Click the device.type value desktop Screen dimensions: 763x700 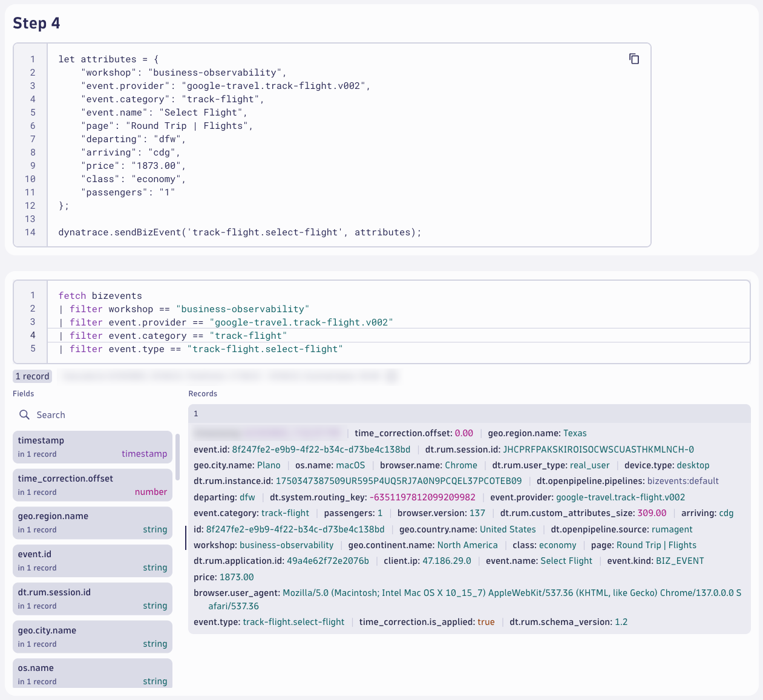pos(693,465)
